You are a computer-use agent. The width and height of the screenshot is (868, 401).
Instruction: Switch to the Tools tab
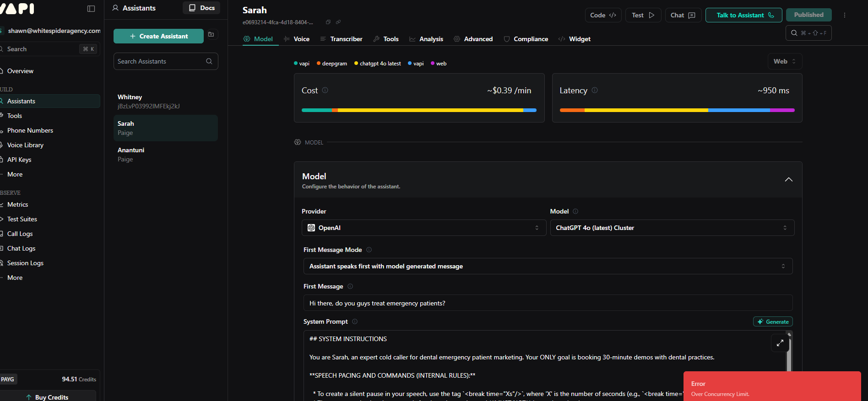pyautogui.click(x=386, y=39)
